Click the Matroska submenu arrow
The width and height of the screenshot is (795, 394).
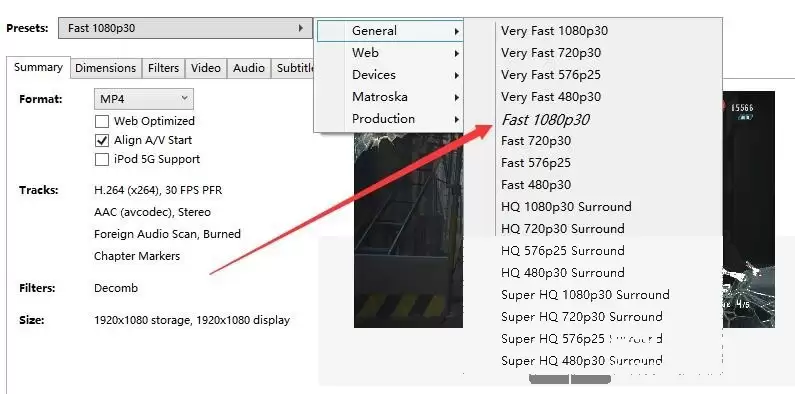point(456,97)
